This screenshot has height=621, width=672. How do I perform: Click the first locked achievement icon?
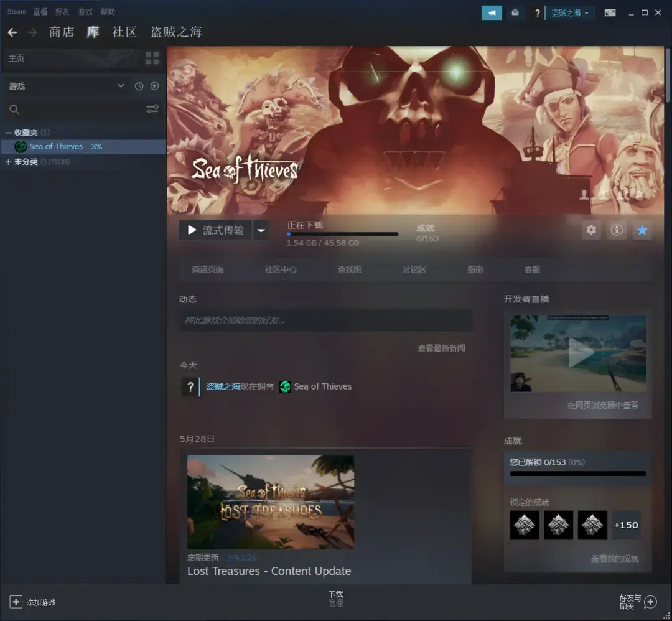click(x=525, y=525)
